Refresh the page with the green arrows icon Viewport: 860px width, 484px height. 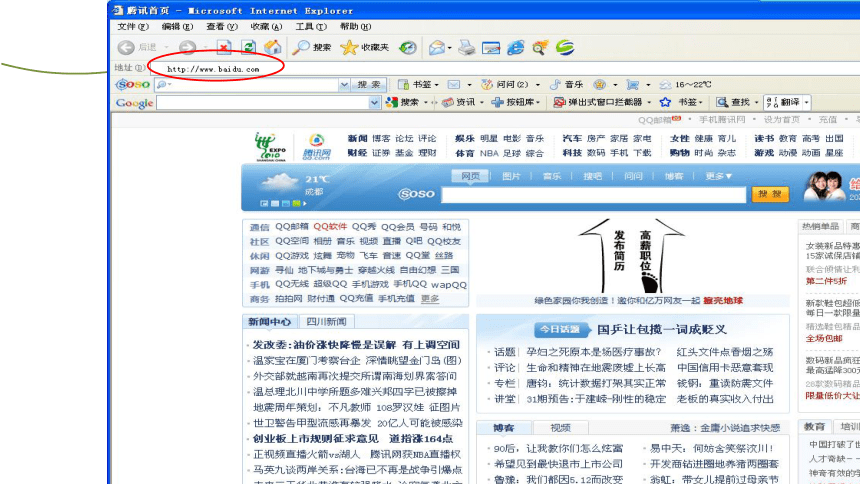point(249,48)
